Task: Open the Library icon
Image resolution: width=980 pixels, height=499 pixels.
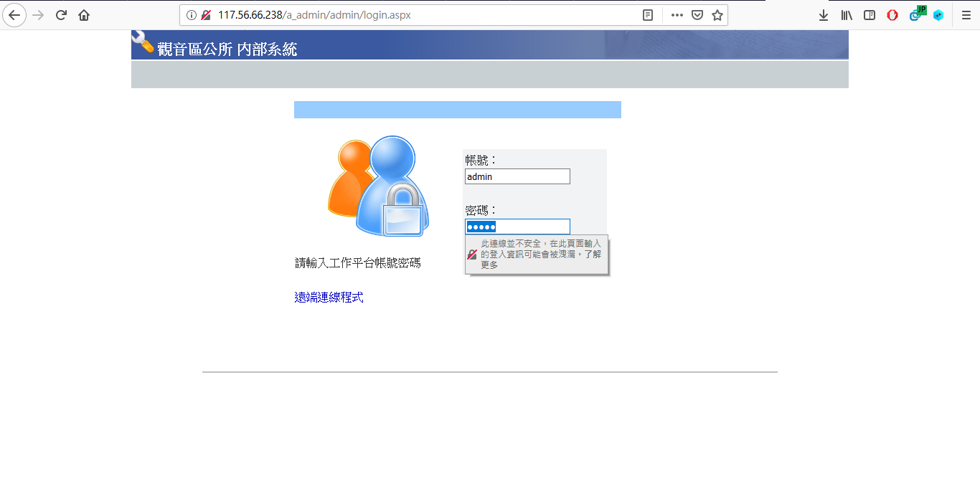Action: click(x=847, y=15)
